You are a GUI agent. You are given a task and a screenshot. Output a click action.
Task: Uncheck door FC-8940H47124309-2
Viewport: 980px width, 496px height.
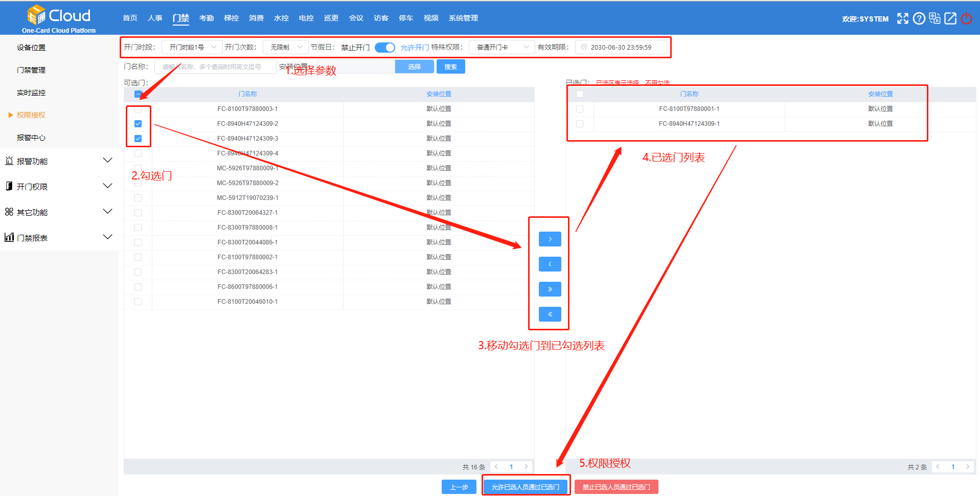[x=138, y=124]
